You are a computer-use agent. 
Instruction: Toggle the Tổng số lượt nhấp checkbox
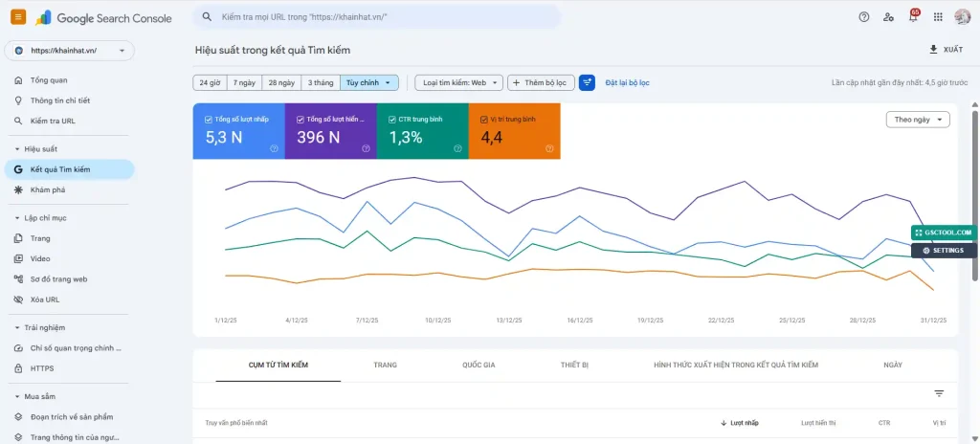point(208,120)
